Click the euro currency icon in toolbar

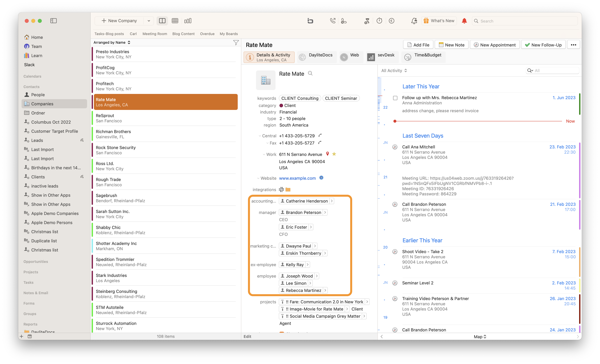tap(392, 21)
